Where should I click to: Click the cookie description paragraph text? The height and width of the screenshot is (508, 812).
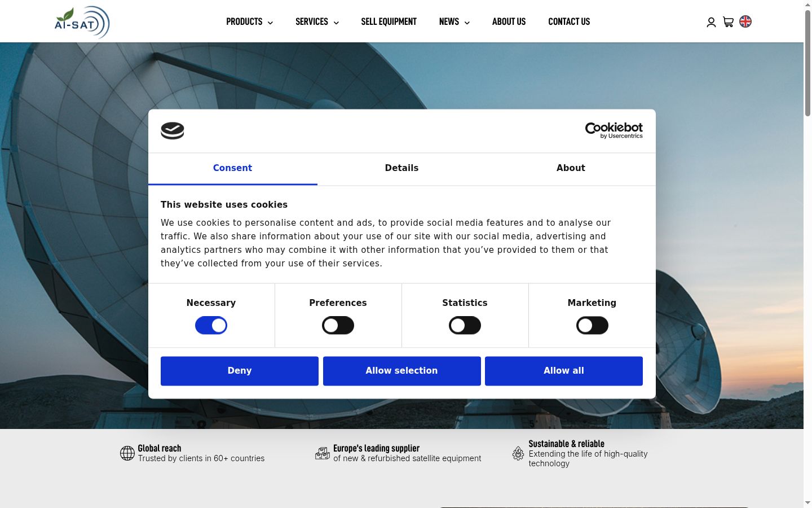(386, 243)
